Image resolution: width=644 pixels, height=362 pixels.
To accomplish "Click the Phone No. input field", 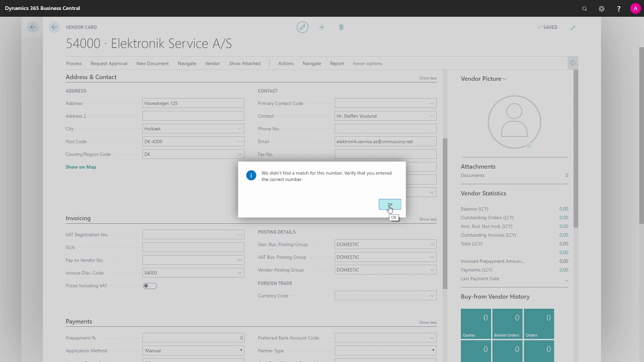I will tap(385, 129).
